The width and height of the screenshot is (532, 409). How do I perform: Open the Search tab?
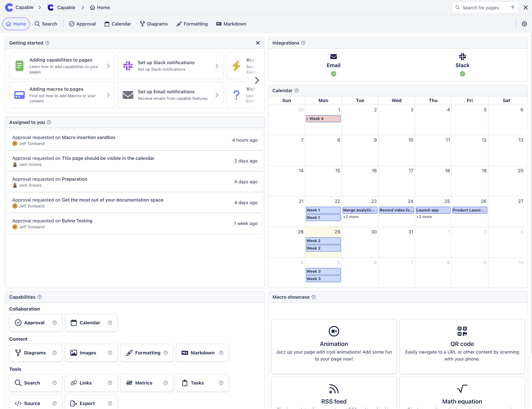coord(46,24)
